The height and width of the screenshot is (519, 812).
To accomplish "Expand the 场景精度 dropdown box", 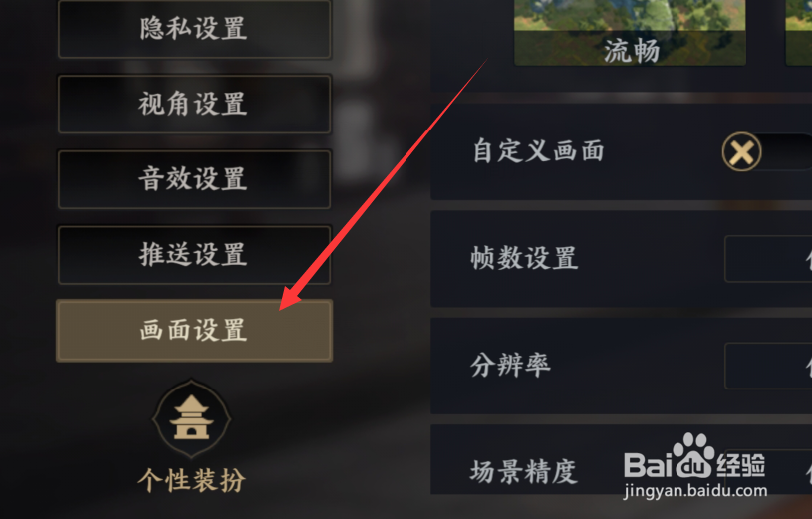I will pos(768,471).
